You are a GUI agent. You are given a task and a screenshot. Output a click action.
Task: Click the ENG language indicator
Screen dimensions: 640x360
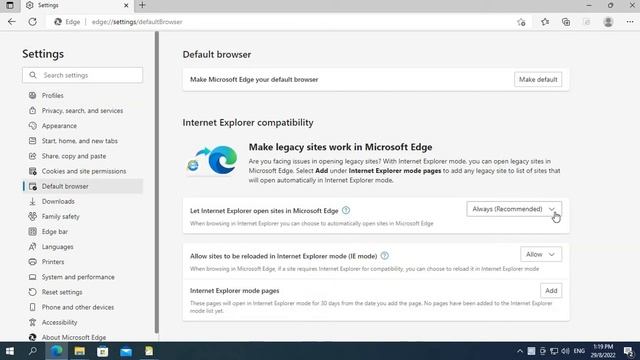(579, 351)
